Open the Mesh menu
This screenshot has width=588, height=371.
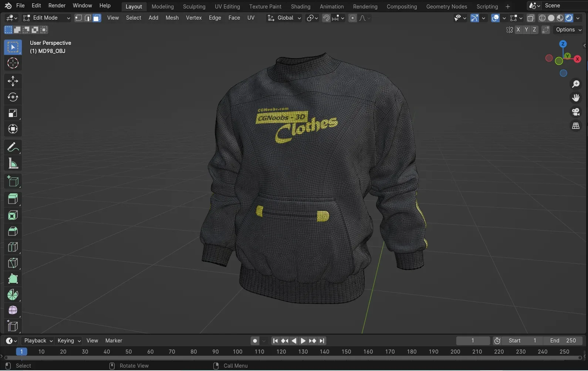[x=172, y=18]
